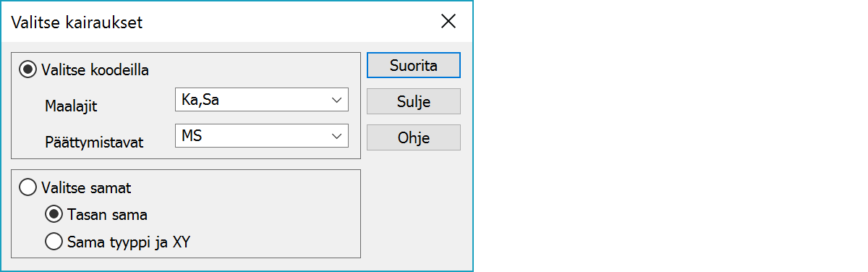Click the Päättymistavat label

(x=94, y=143)
